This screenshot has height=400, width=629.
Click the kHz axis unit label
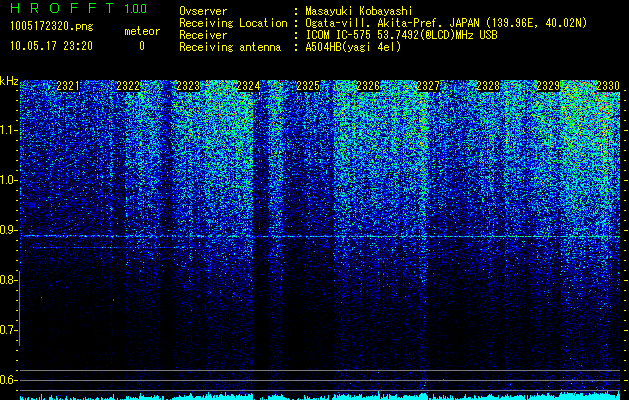9,81
